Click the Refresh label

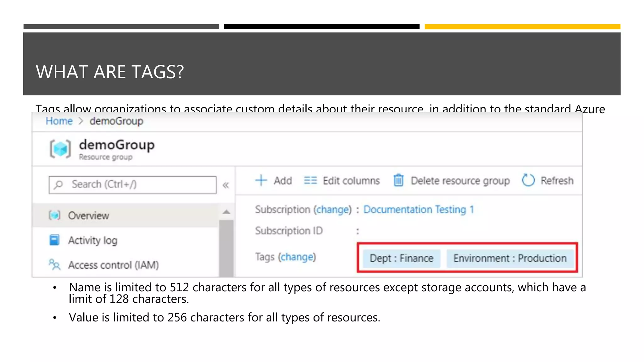tap(557, 181)
